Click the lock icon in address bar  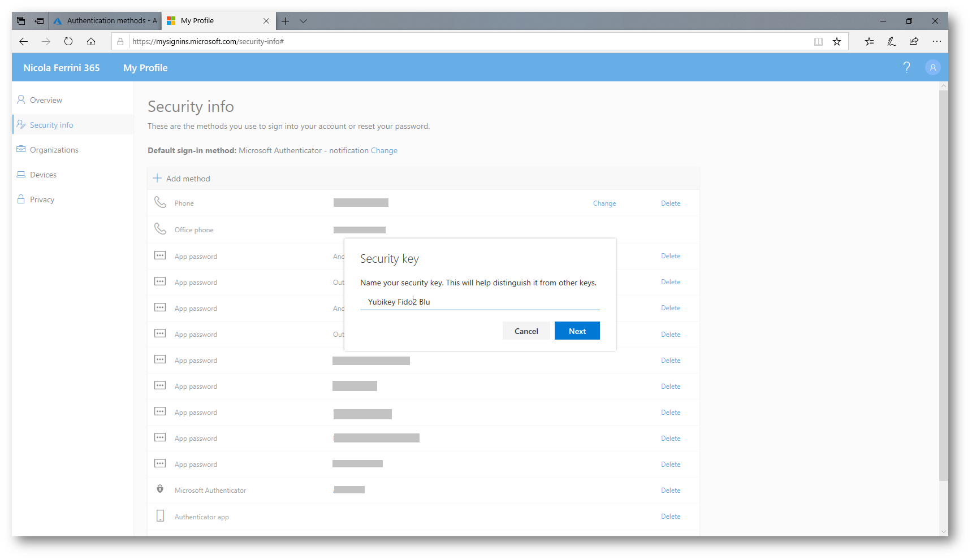pyautogui.click(x=120, y=41)
